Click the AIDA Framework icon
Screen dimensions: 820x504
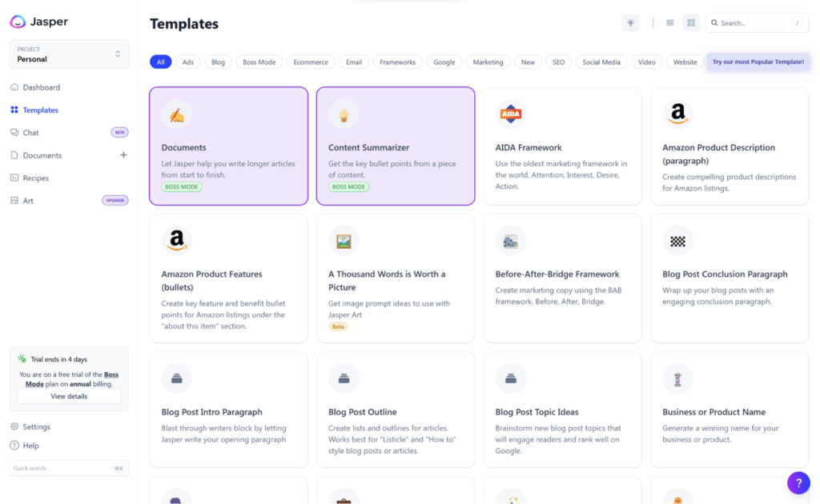510,114
